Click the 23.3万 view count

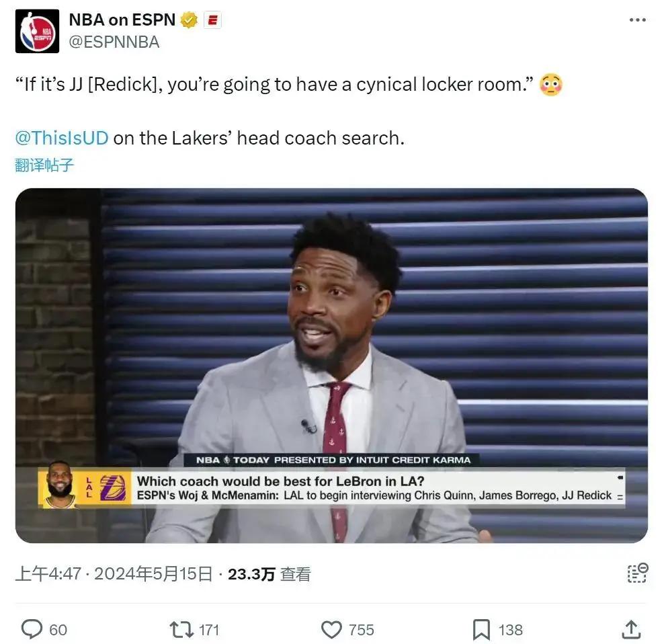[x=251, y=574]
